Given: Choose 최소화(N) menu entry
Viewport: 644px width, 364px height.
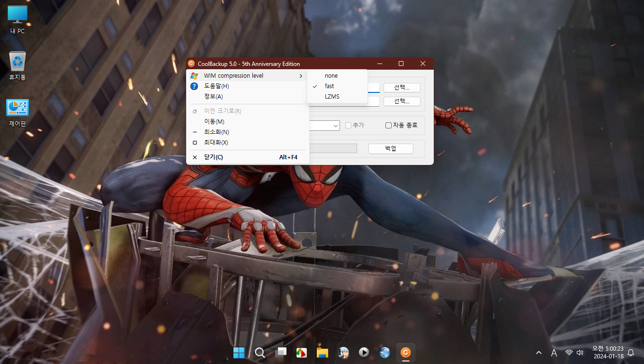Looking at the screenshot, I should coord(248,132).
